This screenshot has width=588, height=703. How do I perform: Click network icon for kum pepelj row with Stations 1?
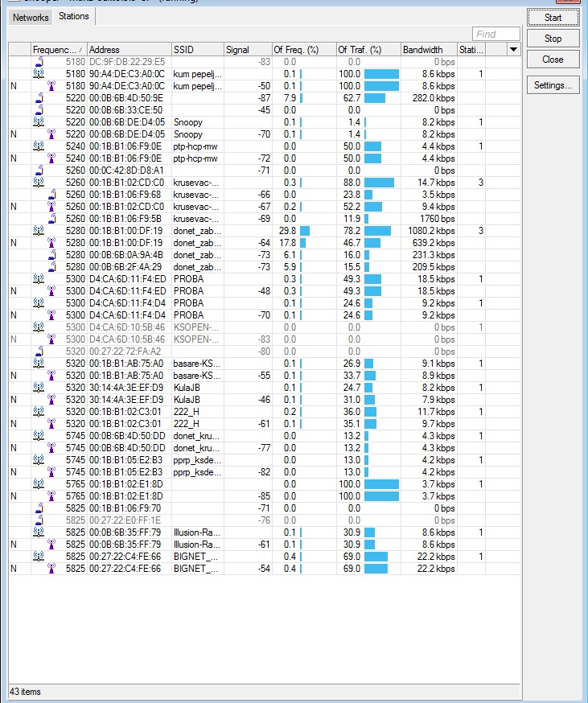(39, 73)
